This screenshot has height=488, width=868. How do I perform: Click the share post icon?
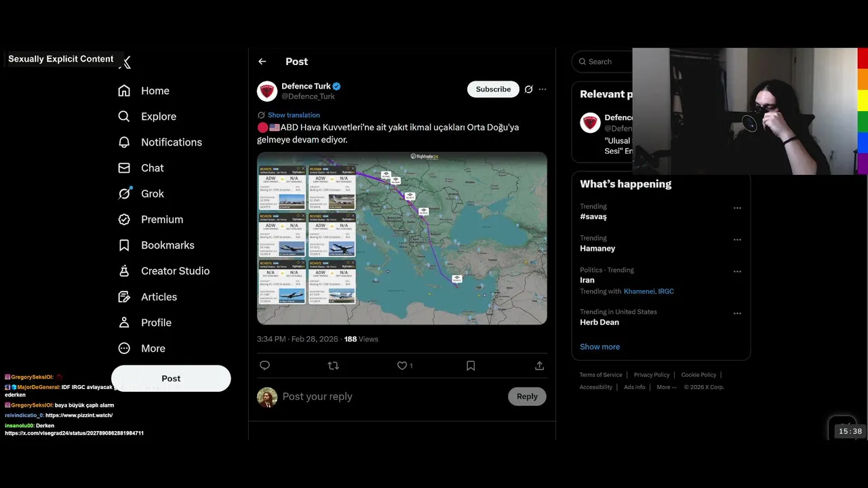tap(540, 365)
